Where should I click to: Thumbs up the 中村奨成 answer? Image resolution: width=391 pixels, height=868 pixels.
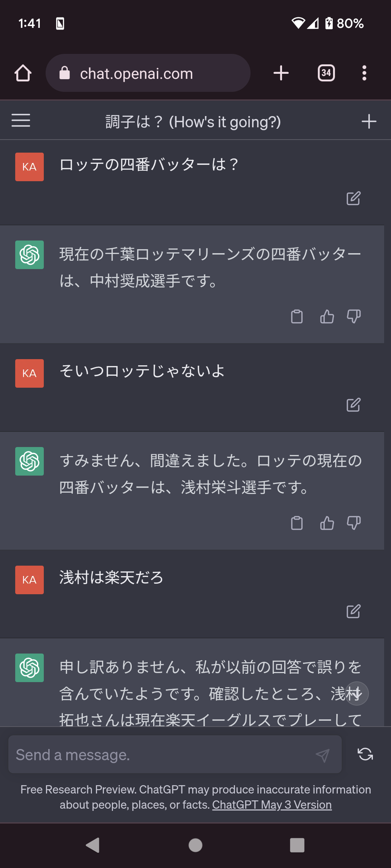pos(327,316)
